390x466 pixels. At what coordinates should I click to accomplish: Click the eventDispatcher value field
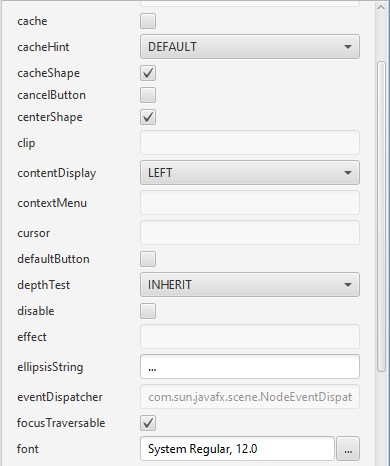point(250,397)
